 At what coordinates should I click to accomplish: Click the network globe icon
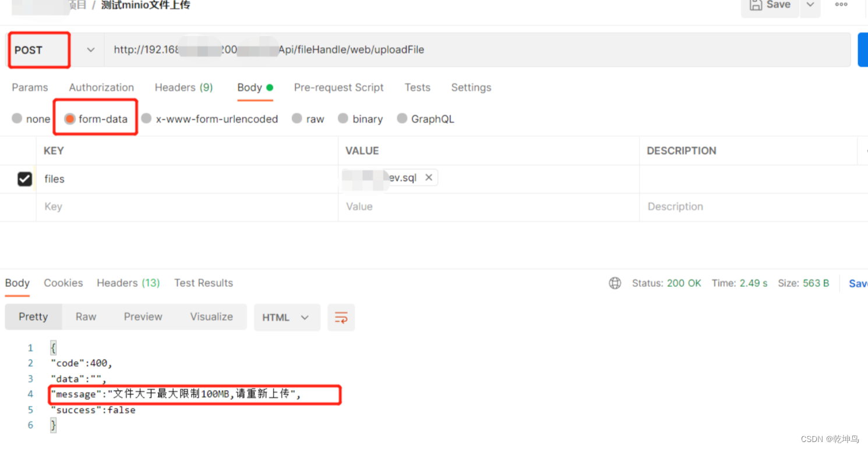(615, 283)
